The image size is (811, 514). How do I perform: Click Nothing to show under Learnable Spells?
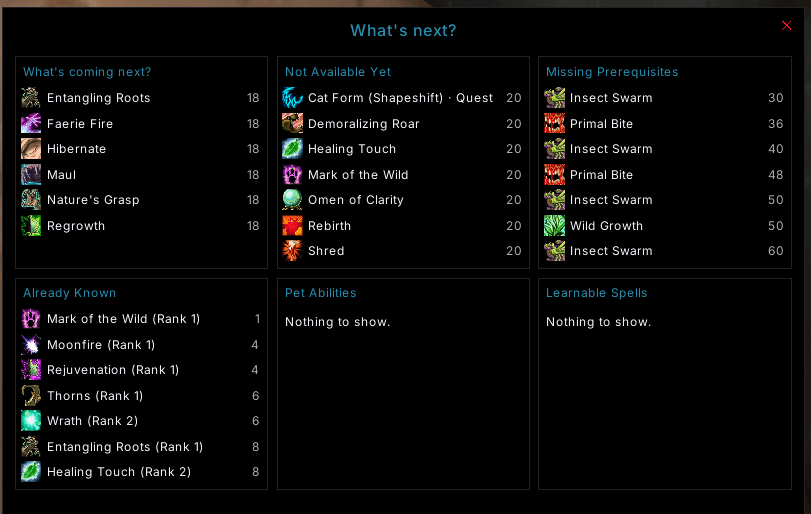(x=598, y=322)
